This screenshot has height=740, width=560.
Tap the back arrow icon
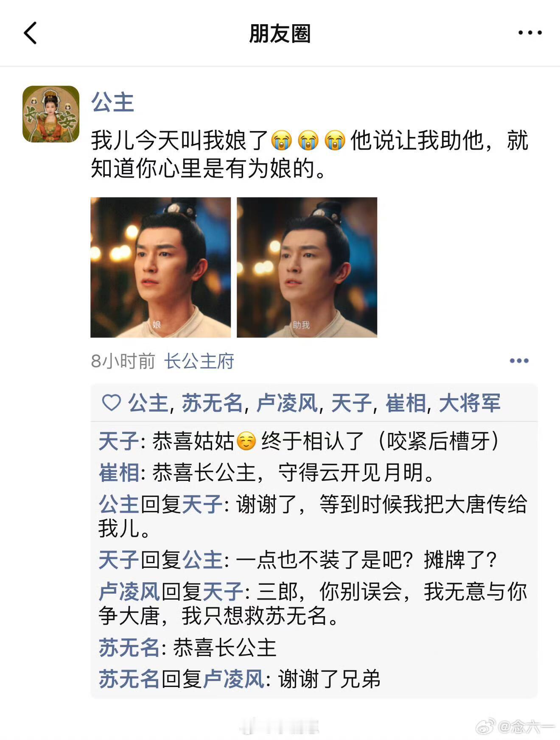[x=30, y=33]
